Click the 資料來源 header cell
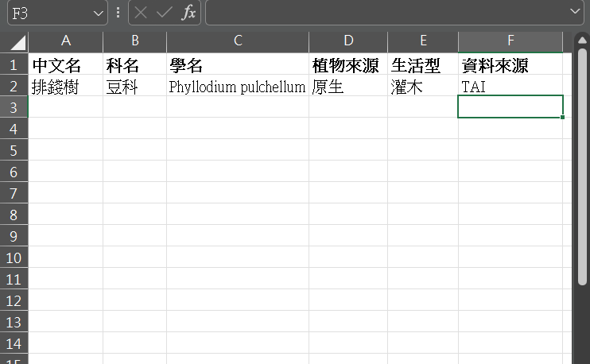Screen dimensions: 590x364 (x=510, y=66)
